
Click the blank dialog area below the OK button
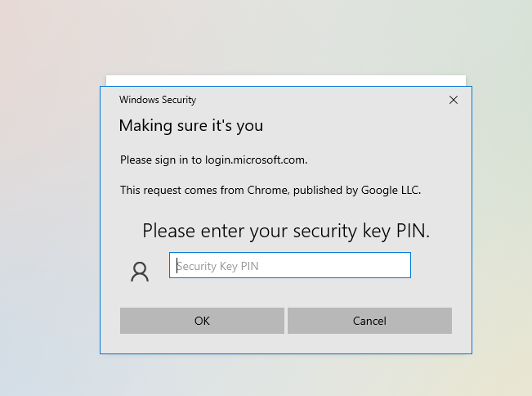[202, 344]
